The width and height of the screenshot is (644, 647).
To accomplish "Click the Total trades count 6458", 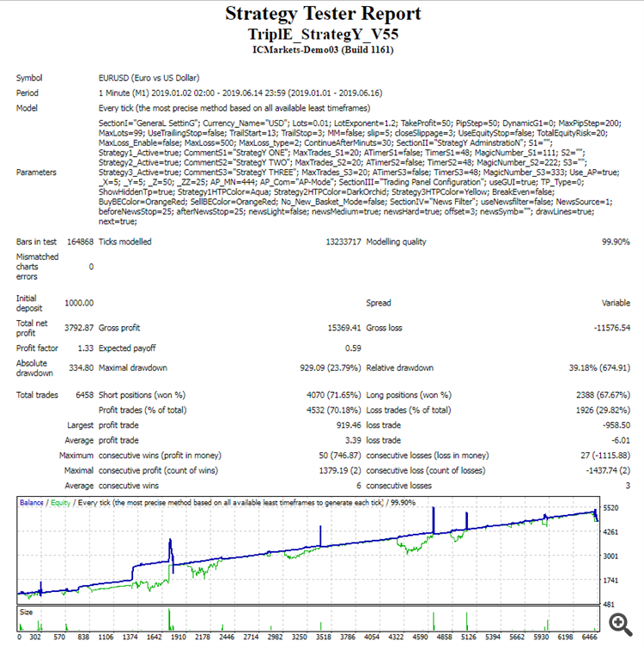I will (85, 395).
